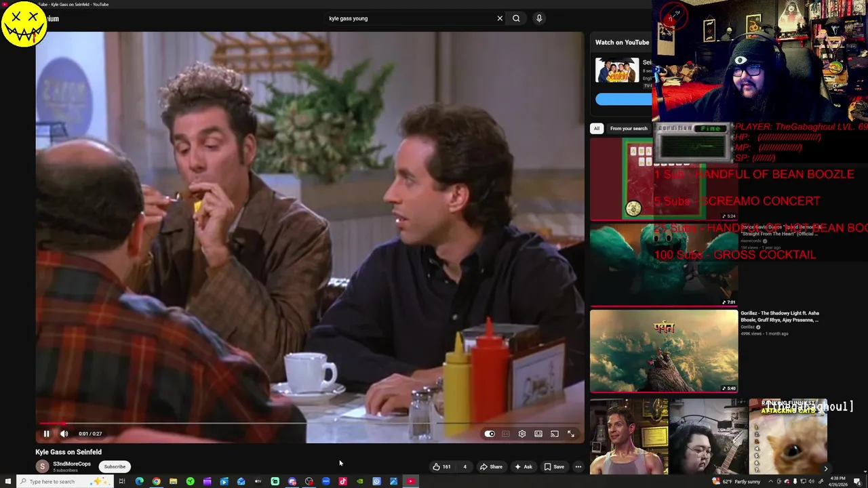The width and height of the screenshot is (868, 488).
Task: Show next Shorts with arrow chevron
Action: click(825, 468)
